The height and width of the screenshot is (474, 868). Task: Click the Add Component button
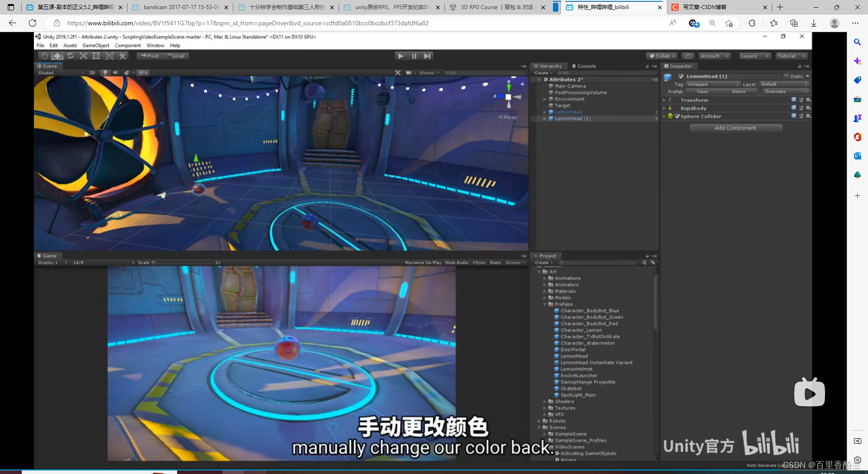[x=736, y=128]
